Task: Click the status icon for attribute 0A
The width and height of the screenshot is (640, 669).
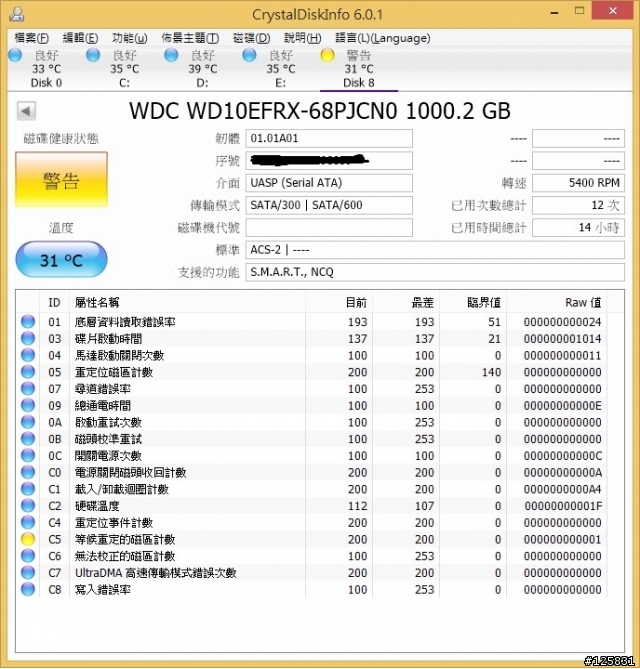Action: [x=28, y=422]
